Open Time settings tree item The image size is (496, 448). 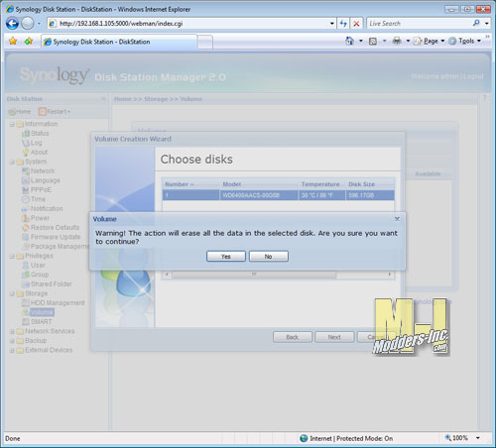point(34,199)
